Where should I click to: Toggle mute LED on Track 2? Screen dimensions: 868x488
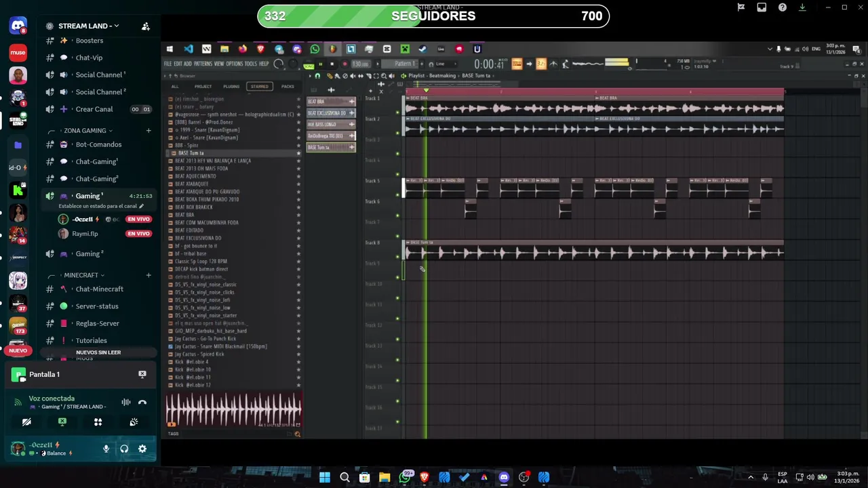397,134
